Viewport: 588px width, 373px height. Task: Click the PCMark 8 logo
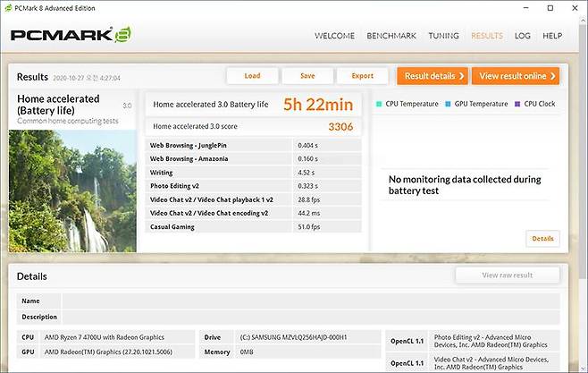coord(71,36)
